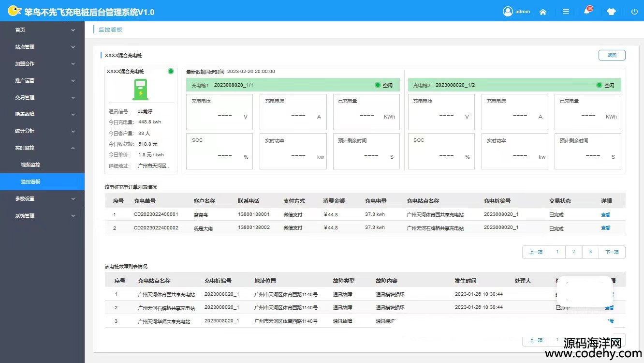Viewport: 644px width, 363px height.
Task: Click 广州天河华师共享充电站 in fault list
Action: coord(164,322)
